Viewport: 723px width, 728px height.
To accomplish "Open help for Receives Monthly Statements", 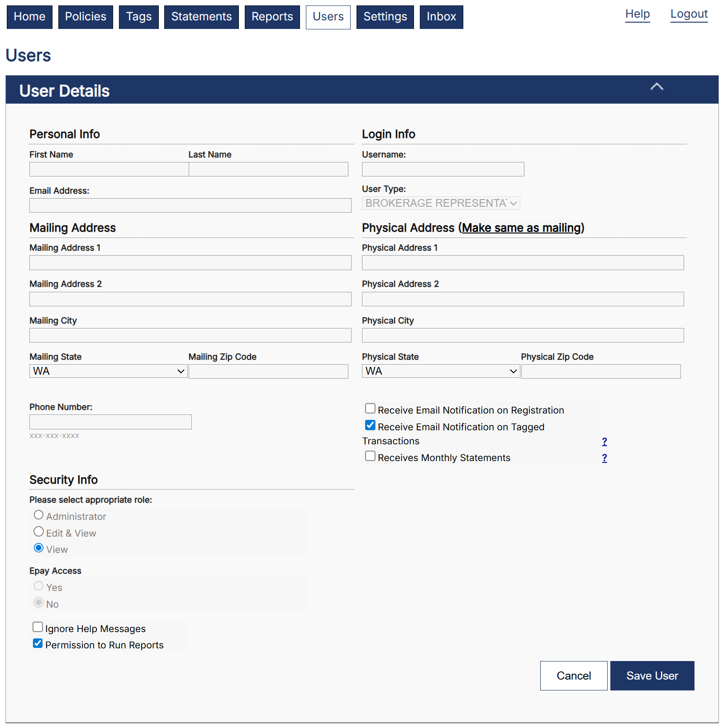I will [x=604, y=458].
